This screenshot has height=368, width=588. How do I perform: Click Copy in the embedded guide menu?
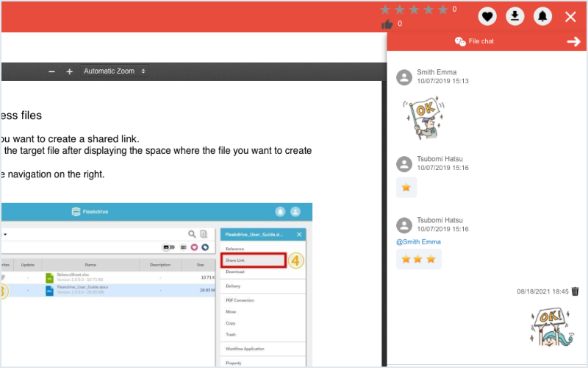(x=230, y=323)
